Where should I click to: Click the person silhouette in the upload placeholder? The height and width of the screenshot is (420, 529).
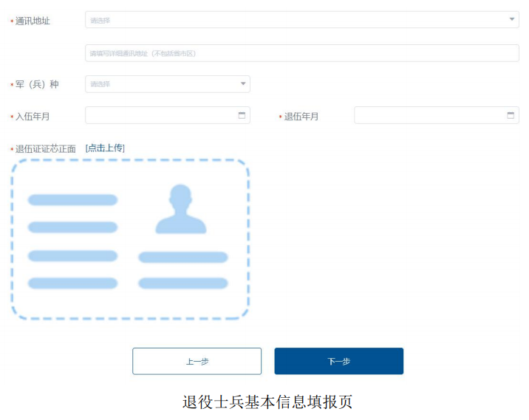point(181,210)
